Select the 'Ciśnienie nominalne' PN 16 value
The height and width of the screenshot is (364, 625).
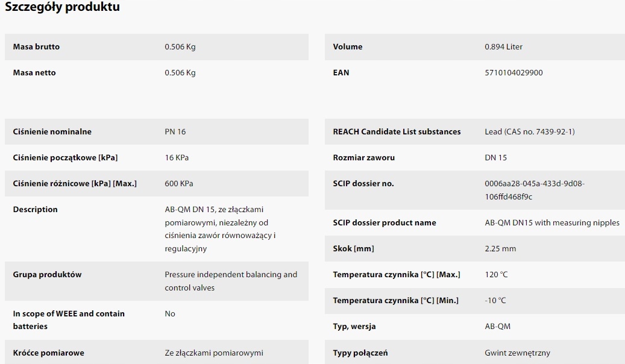(175, 131)
